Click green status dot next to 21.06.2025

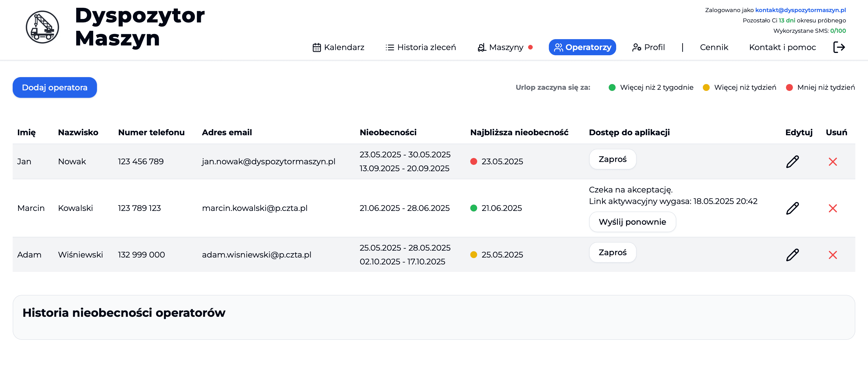(x=473, y=208)
